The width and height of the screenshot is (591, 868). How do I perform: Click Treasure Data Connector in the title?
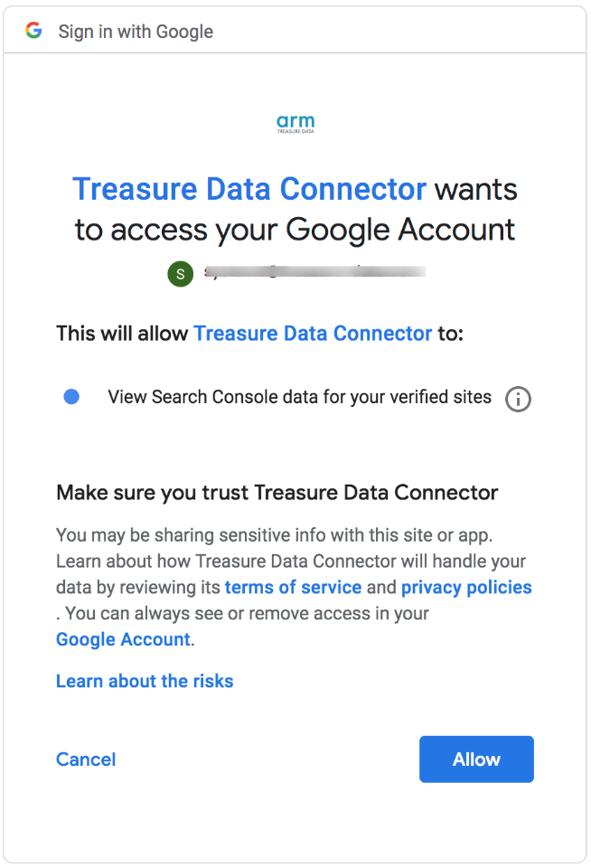(249, 189)
